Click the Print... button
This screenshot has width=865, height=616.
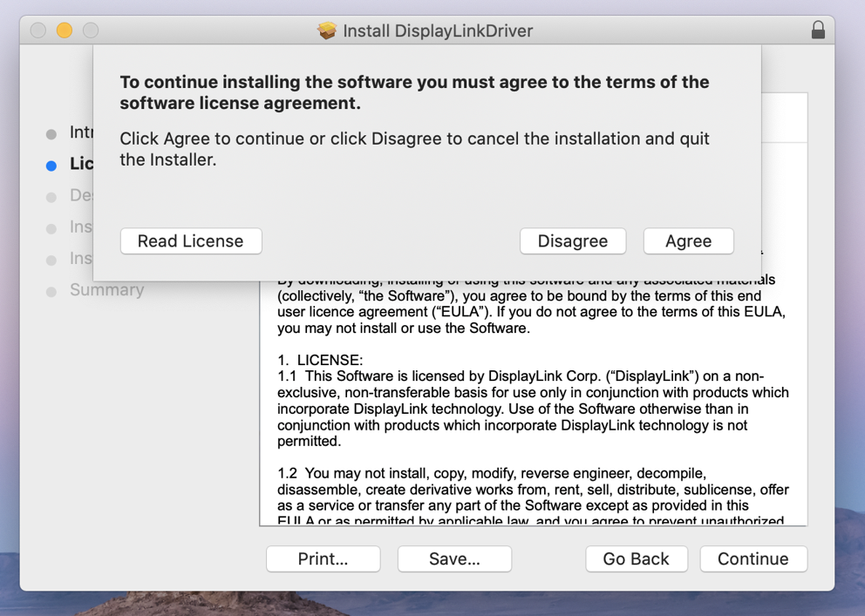pos(324,558)
